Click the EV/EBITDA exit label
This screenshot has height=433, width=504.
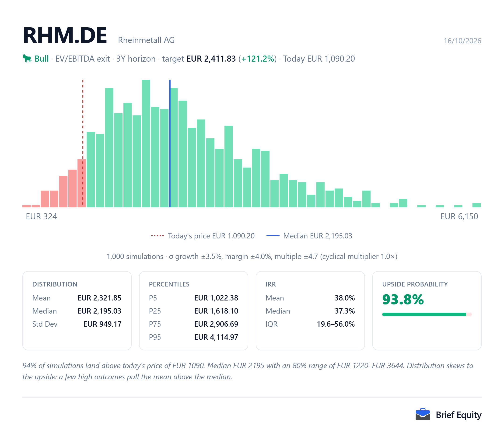pyautogui.click(x=82, y=59)
